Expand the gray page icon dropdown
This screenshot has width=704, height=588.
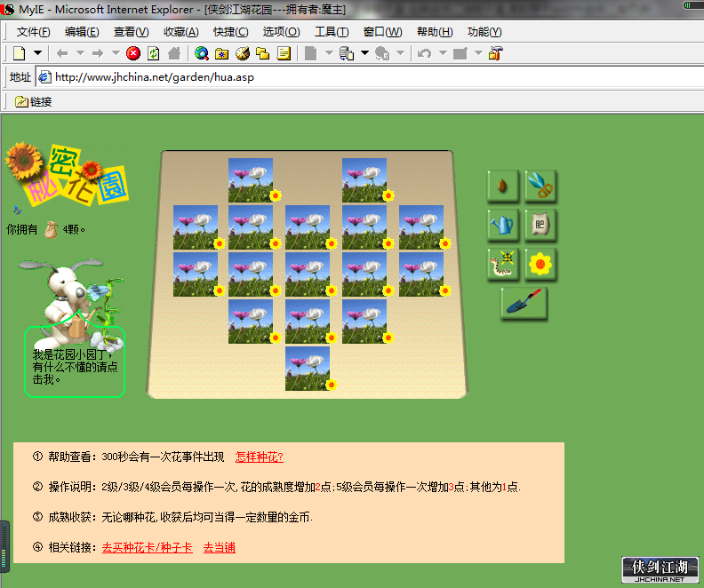pyautogui.click(x=329, y=53)
